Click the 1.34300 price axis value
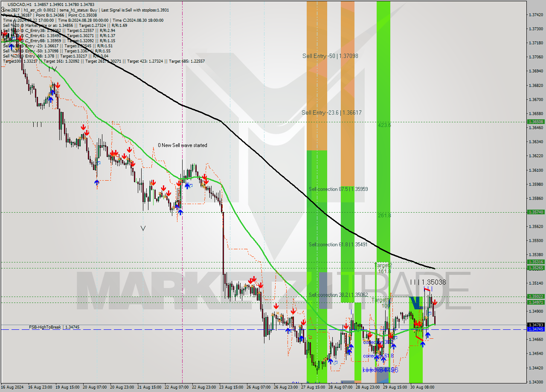546x392 pixels. click(535, 382)
